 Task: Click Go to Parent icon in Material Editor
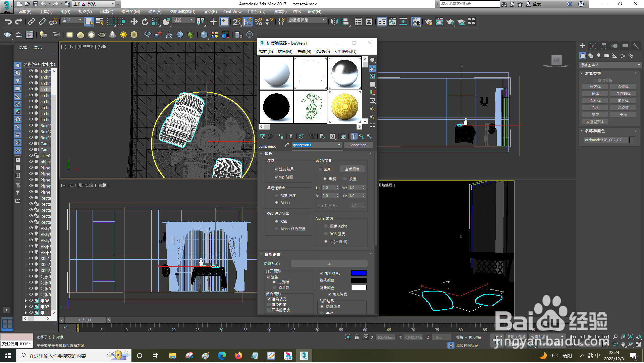coord(362,136)
